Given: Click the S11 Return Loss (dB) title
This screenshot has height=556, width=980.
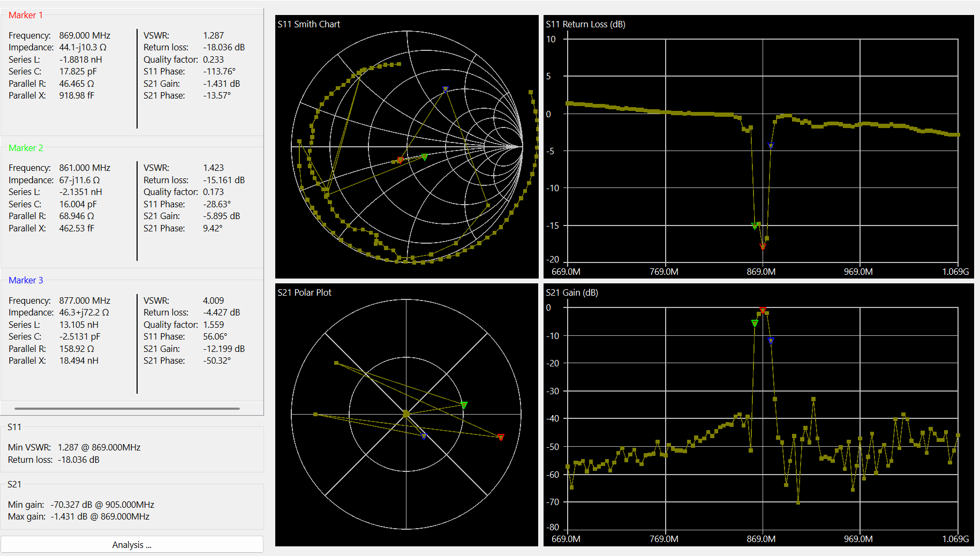Looking at the screenshot, I should tap(585, 24).
